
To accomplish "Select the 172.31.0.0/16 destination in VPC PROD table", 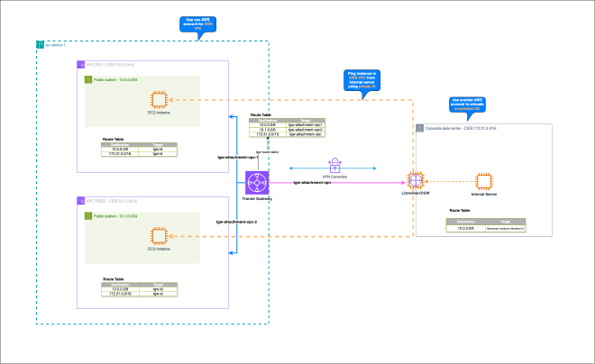I will [120, 294].
